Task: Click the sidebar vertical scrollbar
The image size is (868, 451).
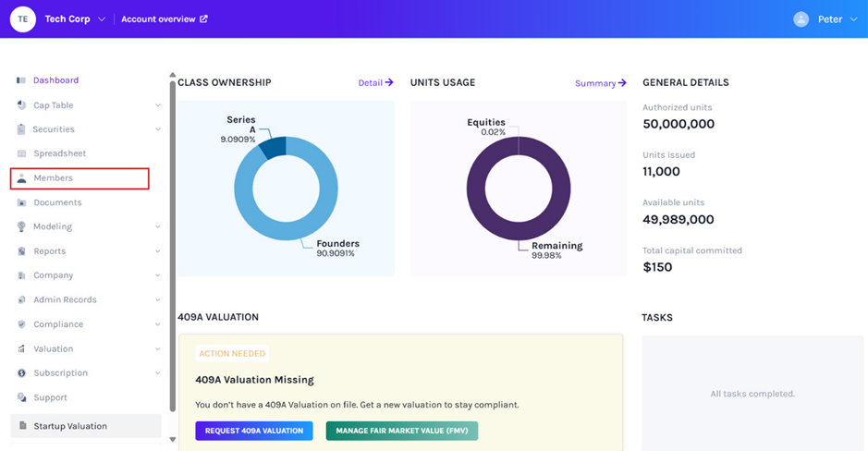Action: click(x=172, y=240)
